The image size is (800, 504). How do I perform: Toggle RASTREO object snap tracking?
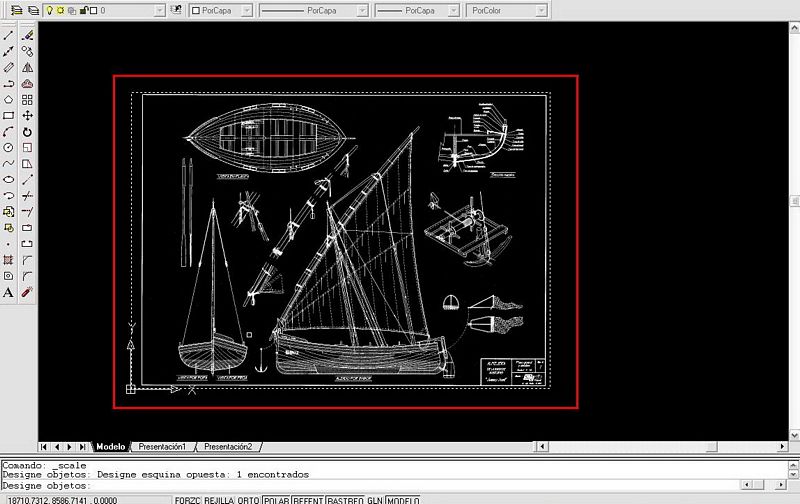(345, 500)
